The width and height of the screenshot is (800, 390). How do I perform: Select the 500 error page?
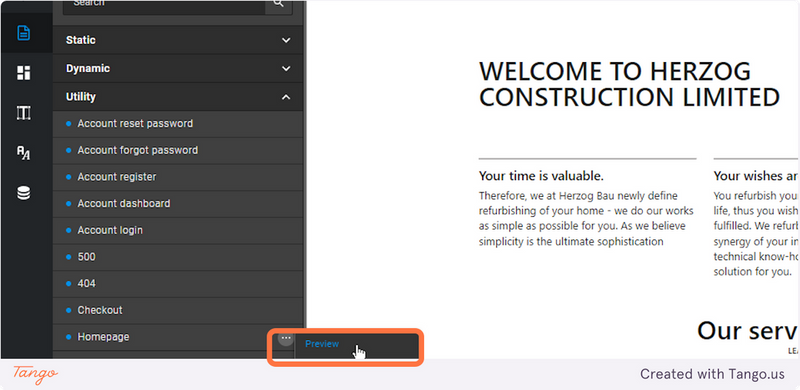178,257
